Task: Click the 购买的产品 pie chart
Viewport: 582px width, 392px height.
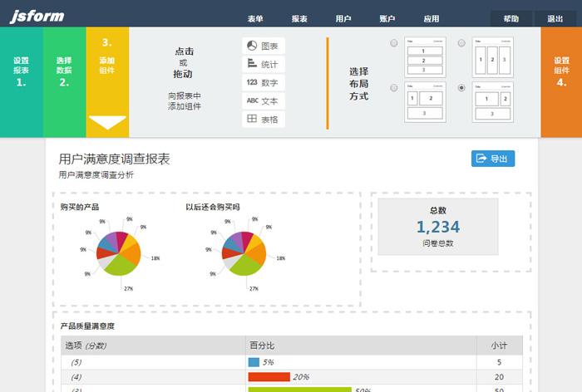Action: pyautogui.click(x=118, y=252)
